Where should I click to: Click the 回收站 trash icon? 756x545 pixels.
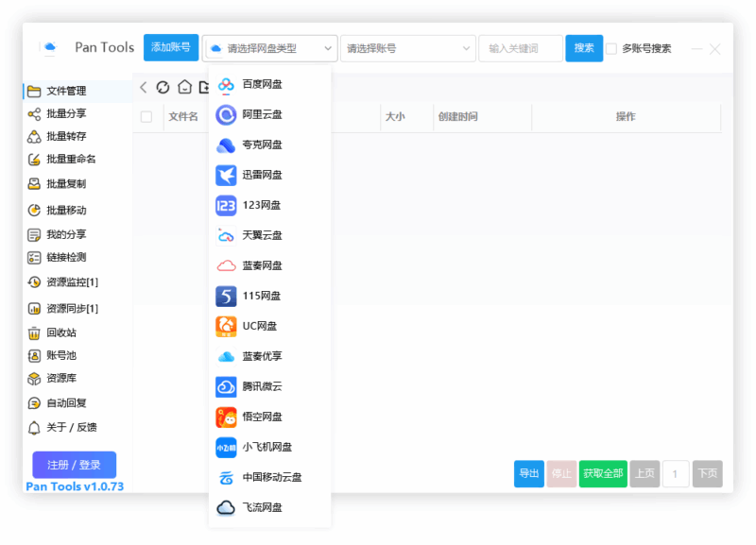pyautogui.click(x=34, y=333)
